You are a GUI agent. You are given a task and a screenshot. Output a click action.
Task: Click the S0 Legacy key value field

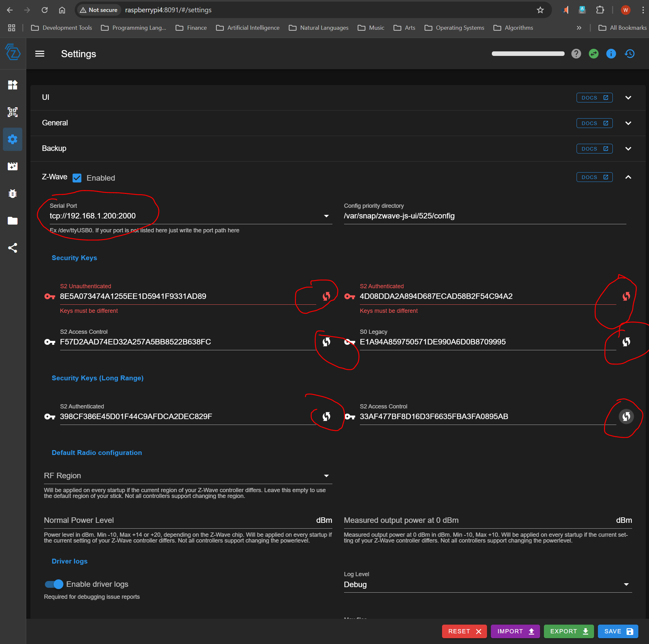[x=488, y=342]
